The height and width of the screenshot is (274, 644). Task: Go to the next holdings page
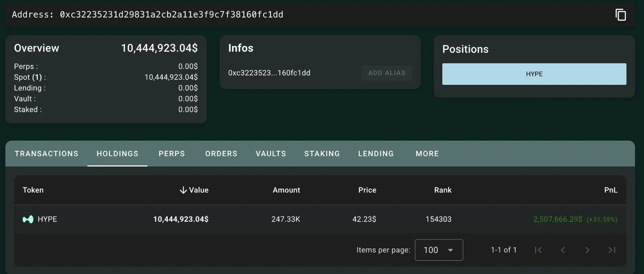tap(587, 250)
